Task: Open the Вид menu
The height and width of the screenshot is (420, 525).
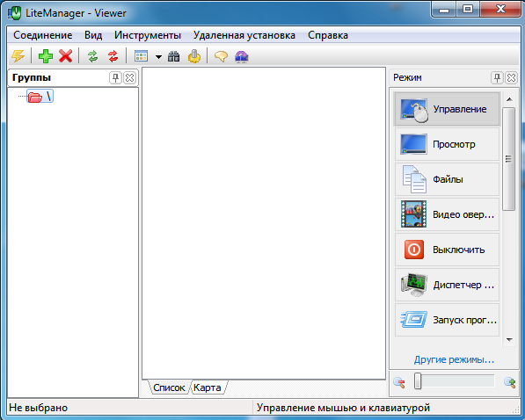Action: 93,35
